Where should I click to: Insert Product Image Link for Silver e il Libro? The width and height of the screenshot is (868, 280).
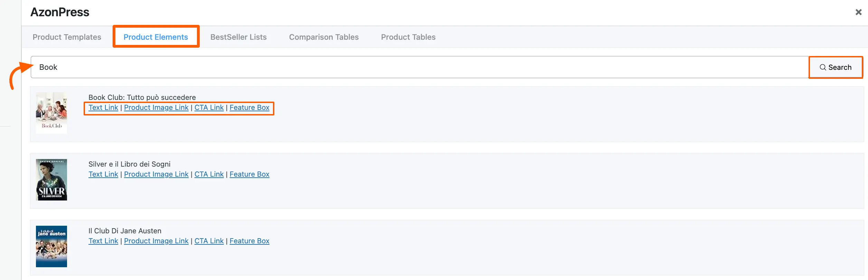point(156,174)
